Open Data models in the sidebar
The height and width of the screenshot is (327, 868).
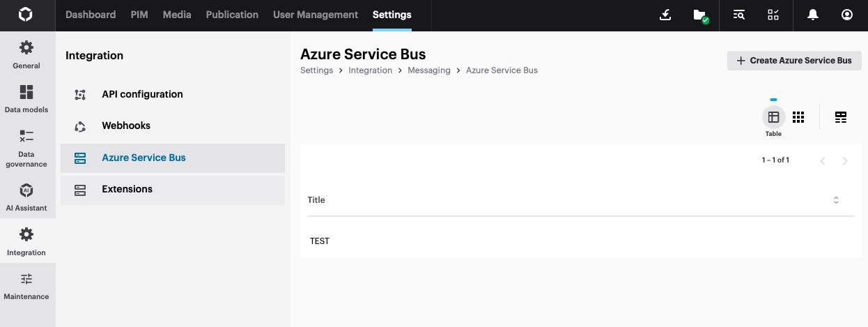[x=26, y=99]
